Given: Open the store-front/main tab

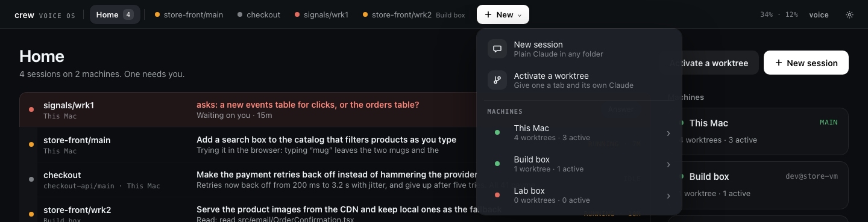Looking at the screenshot, I should pyautogui.click(x=189, y=15).
